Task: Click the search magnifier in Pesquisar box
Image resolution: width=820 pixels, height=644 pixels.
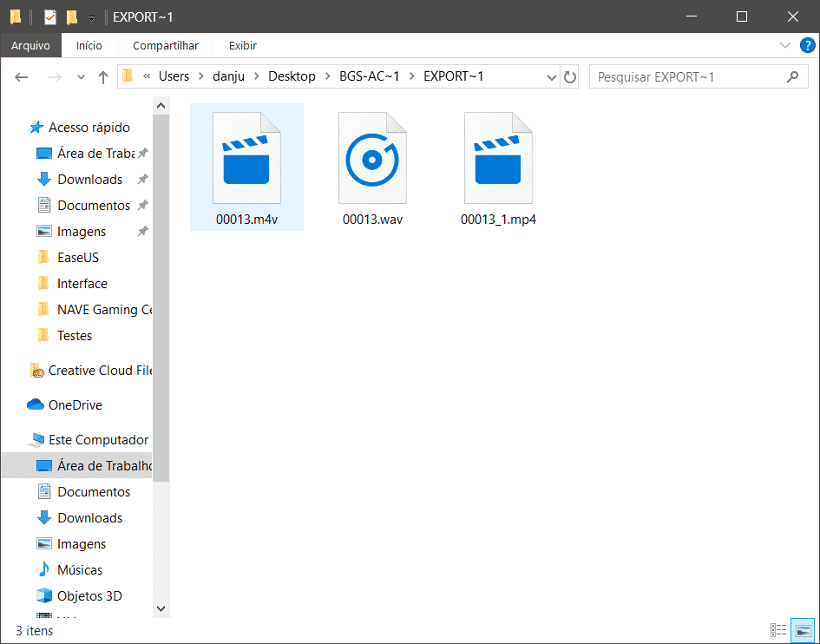Action: point(792,76)
